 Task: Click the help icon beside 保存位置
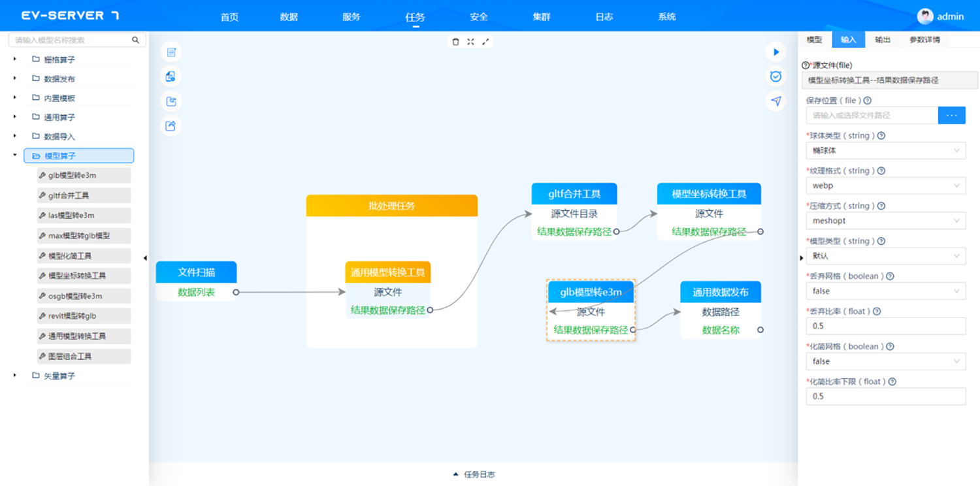[868, 101]
